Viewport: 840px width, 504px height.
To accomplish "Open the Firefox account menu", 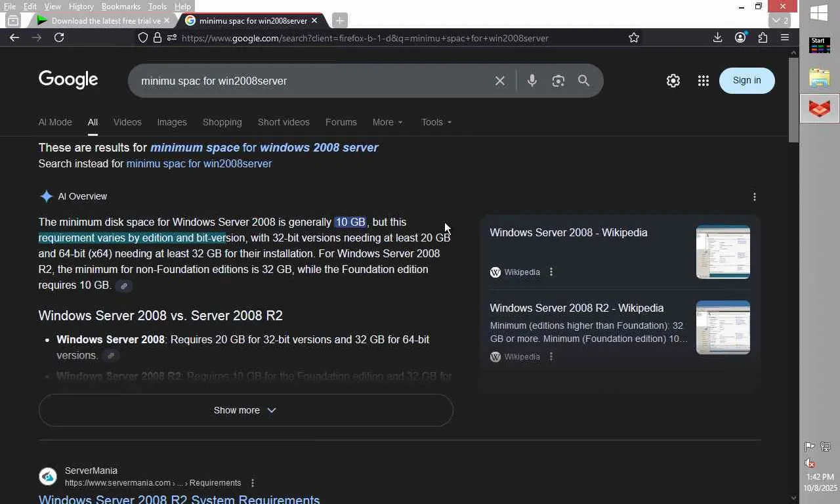I will tap(740, 37).
